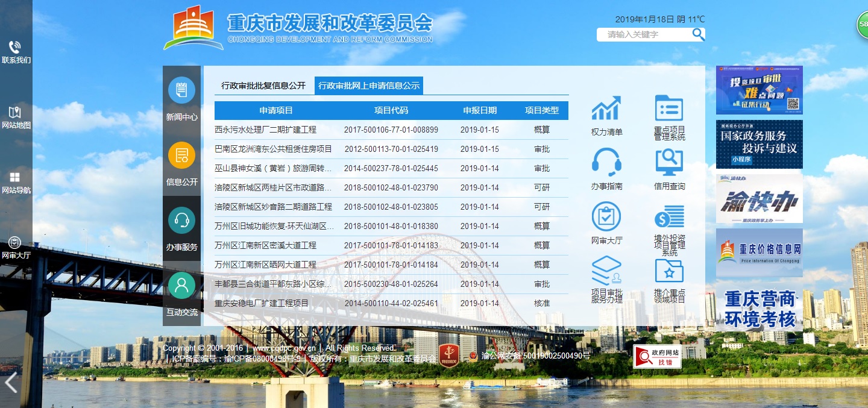
Task: Click the 重点项目管理系统 folder icon
Action: point(669,108)
